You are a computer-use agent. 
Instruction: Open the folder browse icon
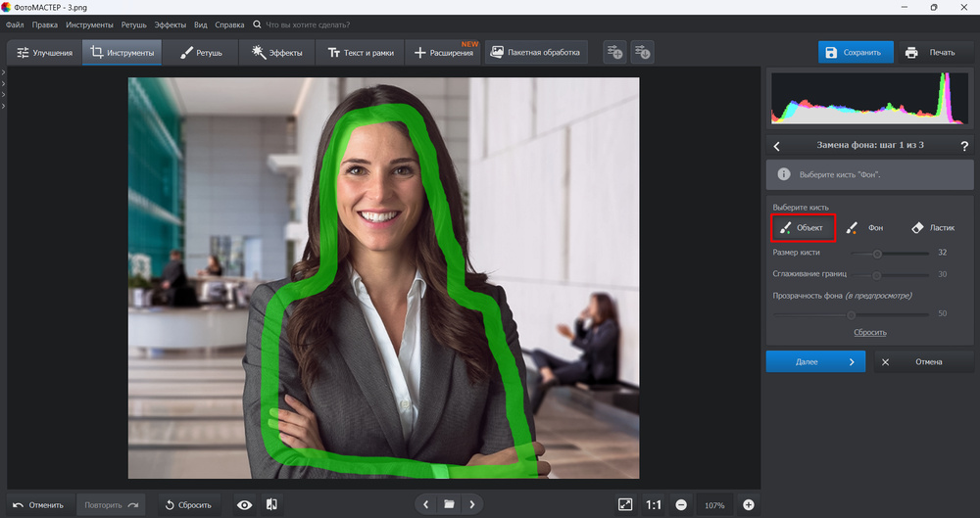[449, 504]
